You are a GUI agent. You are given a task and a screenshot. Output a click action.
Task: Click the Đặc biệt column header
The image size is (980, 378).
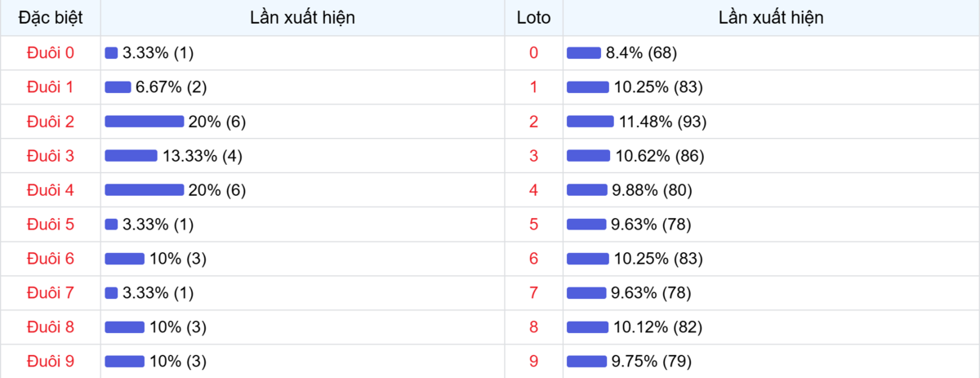pos(51,17)
